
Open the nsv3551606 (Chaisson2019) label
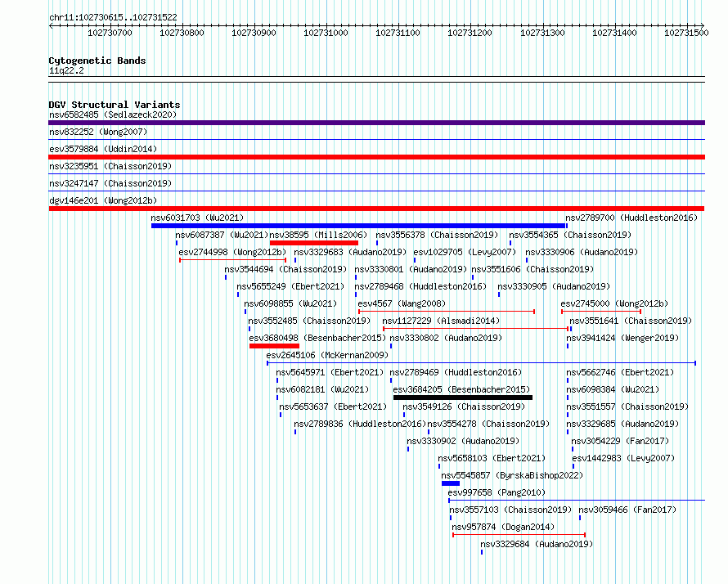click(533, 269)
